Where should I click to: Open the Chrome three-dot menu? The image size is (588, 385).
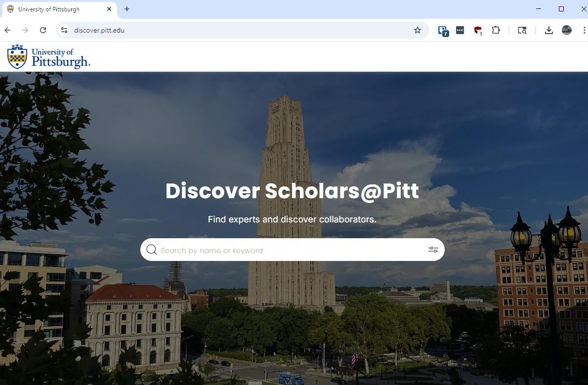coord(584,30)
